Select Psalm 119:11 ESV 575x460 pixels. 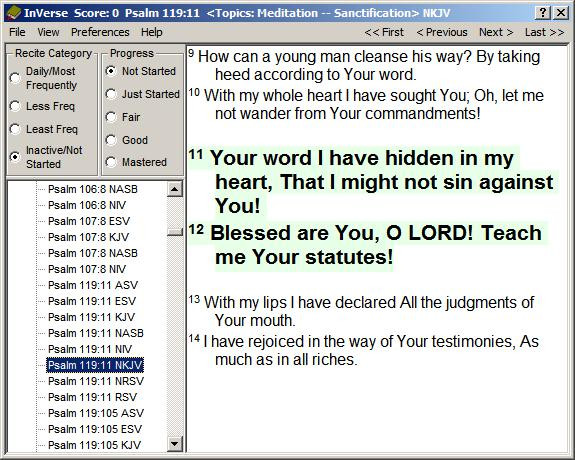click(x=92, y=301)
